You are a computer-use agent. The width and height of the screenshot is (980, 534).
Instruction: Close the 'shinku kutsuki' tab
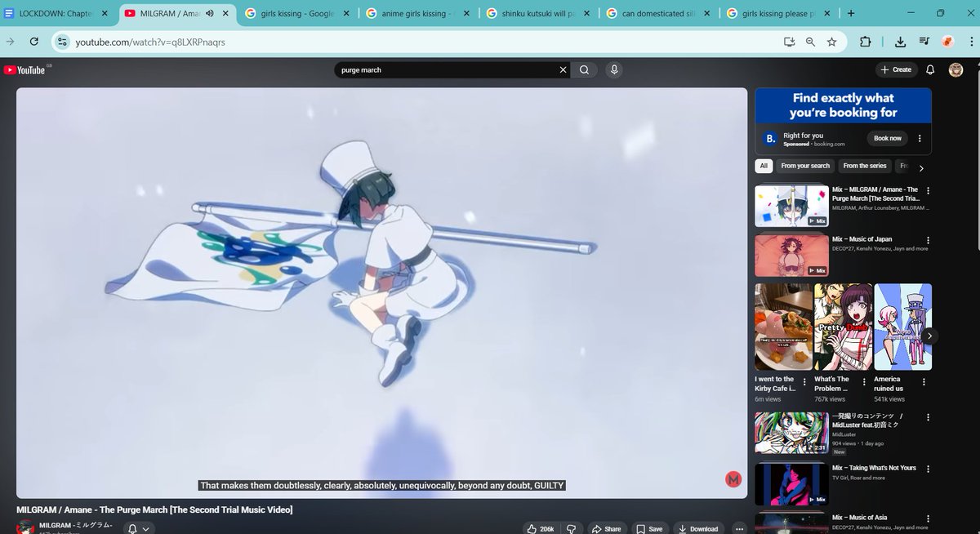pyautogui.click(x=586, y=13)
